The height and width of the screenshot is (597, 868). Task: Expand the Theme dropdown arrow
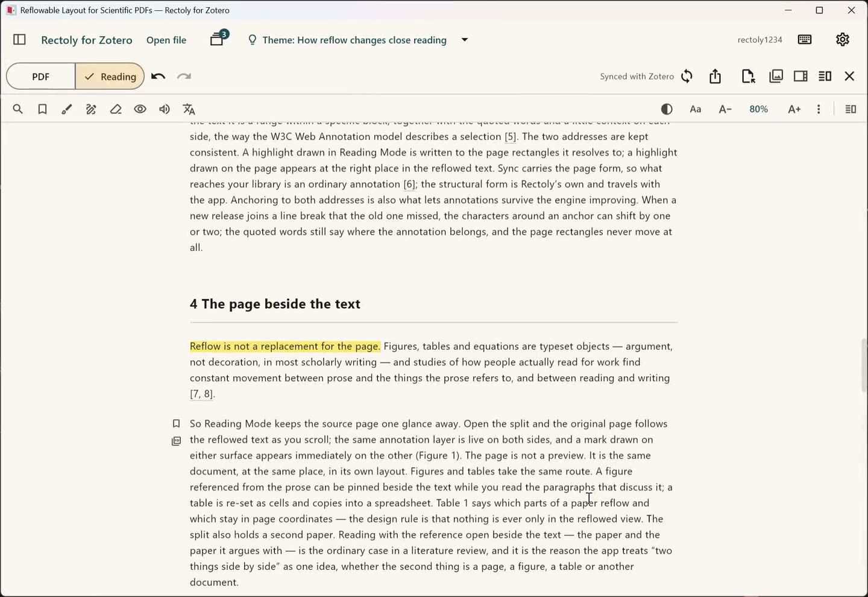pyautogui.click(x=465, y=40)
